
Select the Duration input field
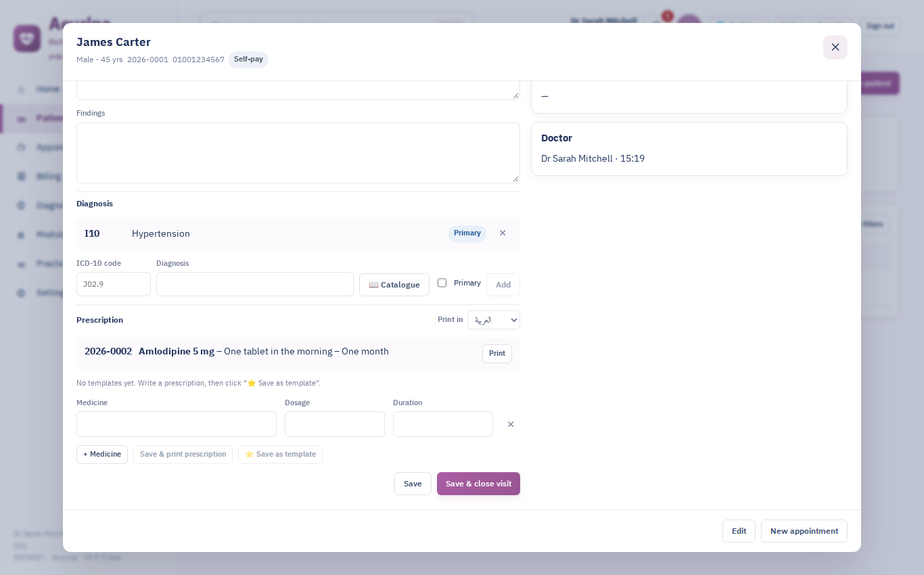[443, 424]
